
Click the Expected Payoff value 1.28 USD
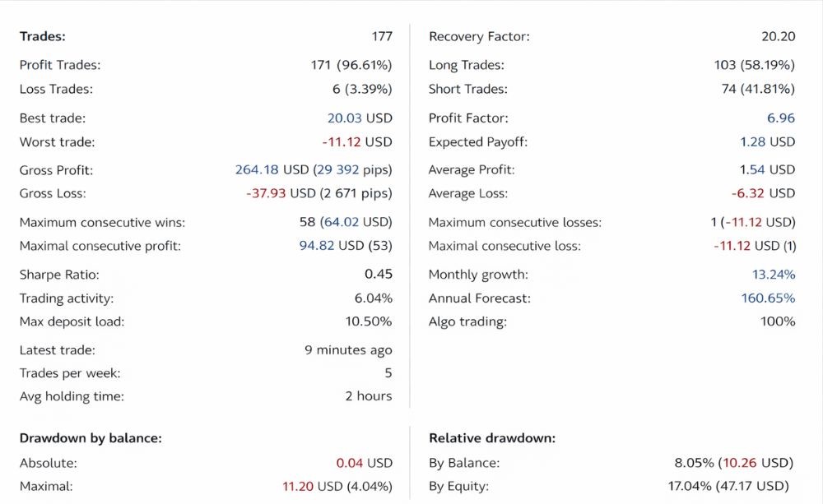coord(767,142)
